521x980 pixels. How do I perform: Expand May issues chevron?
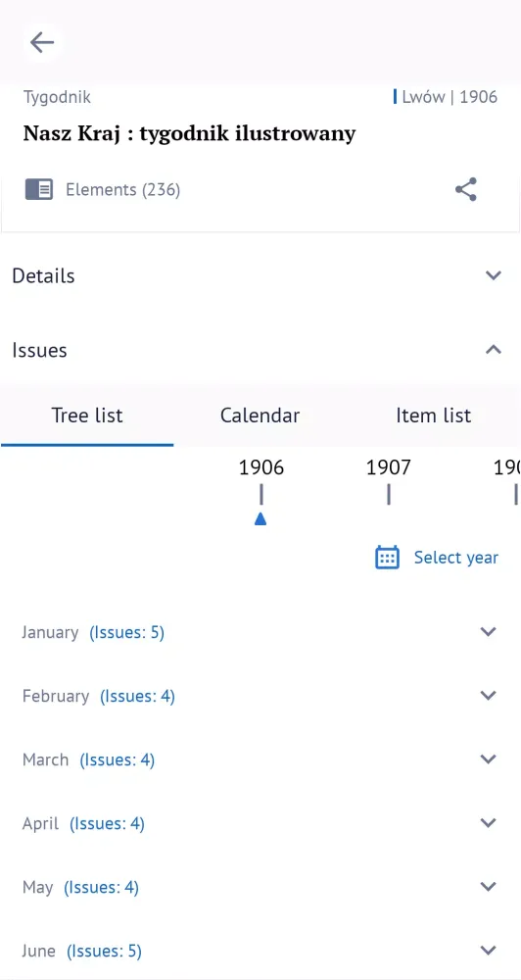tap(488, 887)
